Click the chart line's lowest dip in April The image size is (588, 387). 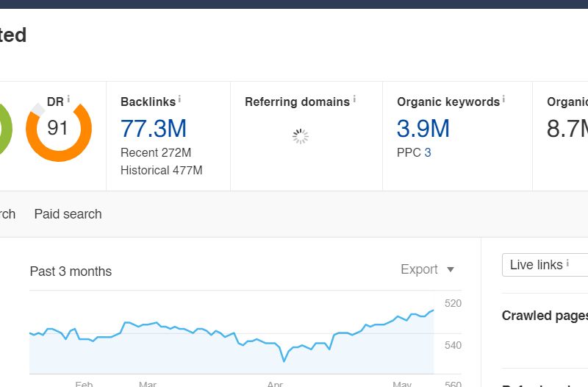coord(284,361)
